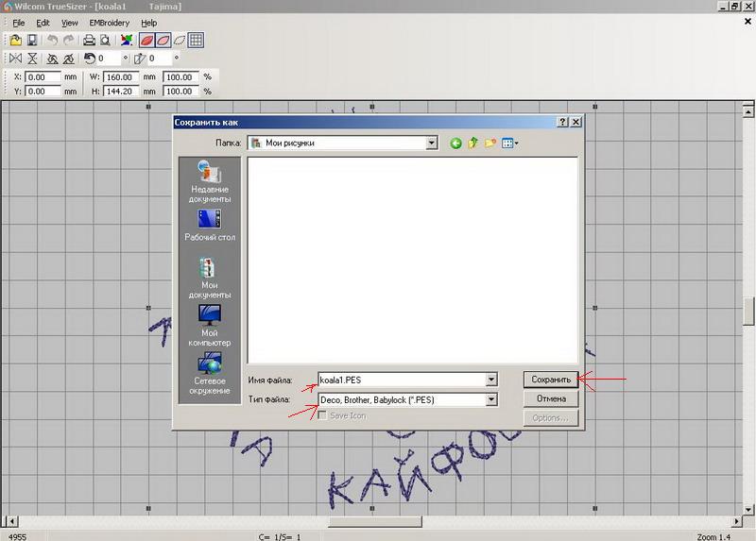Click the green Back arrow in dialog
This screenshot has width=756, height=541.
456,144
